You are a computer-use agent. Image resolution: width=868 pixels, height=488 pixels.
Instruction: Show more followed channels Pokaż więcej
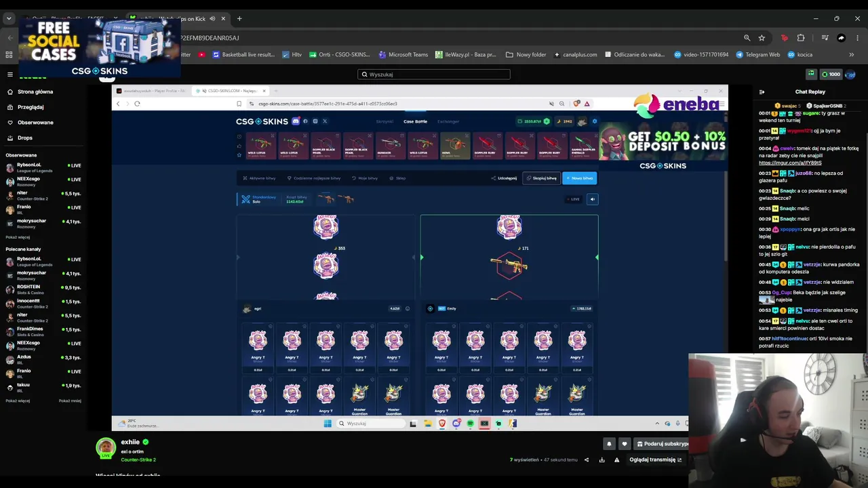18,237
